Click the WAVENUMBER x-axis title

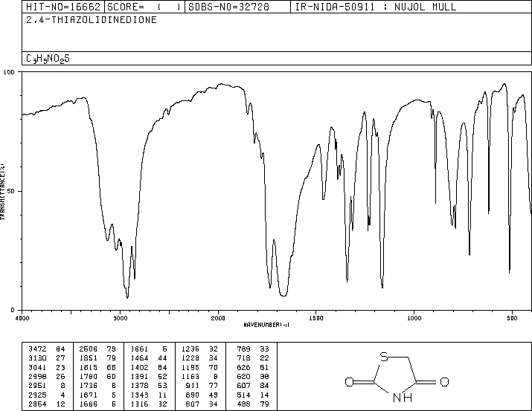tap(266, 325)
